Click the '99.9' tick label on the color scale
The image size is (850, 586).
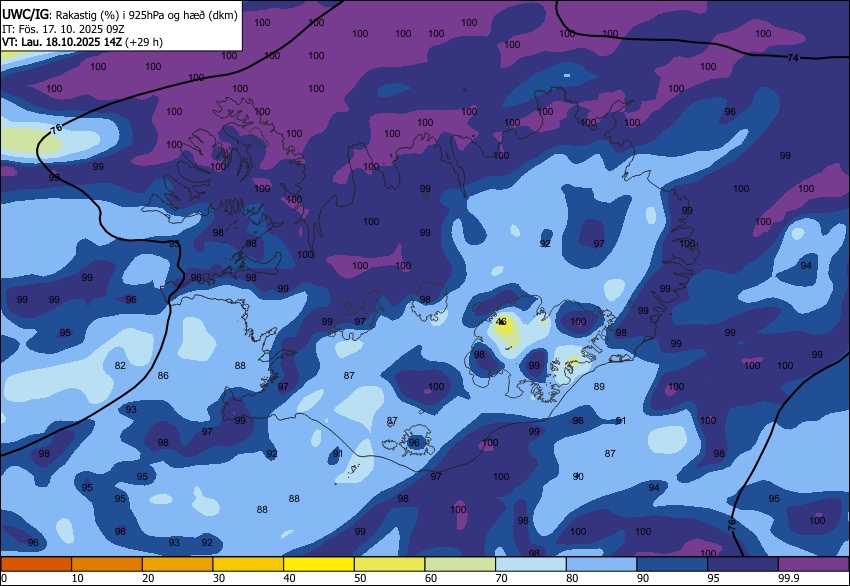(788, 578)
